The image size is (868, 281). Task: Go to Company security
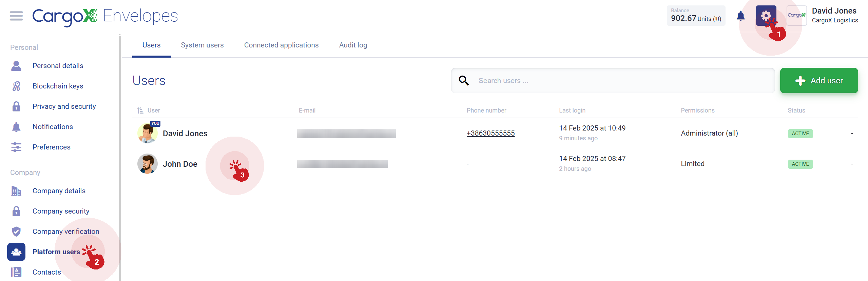[61, 211]
